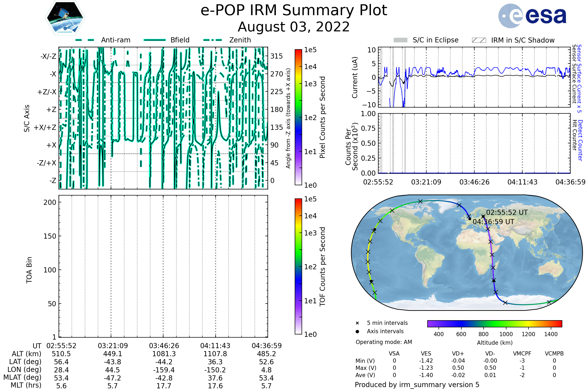
Task: Click the Pixel Counts per Second colorbar
Action: pos(298,118)
